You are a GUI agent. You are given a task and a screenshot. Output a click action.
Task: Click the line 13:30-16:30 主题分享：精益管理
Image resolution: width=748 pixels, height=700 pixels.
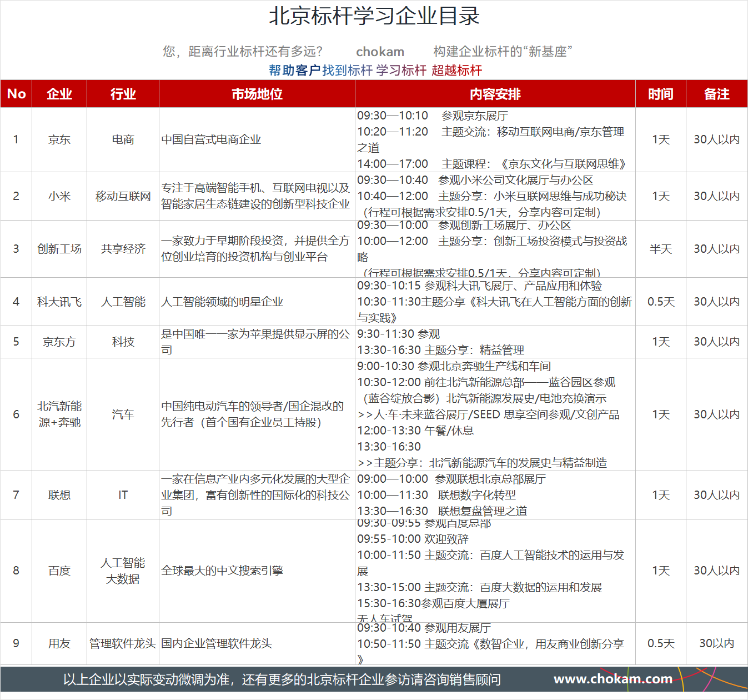click(441, 350)
